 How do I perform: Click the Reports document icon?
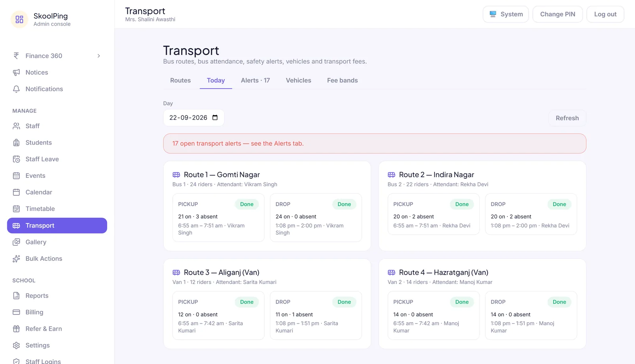[16, 296]
